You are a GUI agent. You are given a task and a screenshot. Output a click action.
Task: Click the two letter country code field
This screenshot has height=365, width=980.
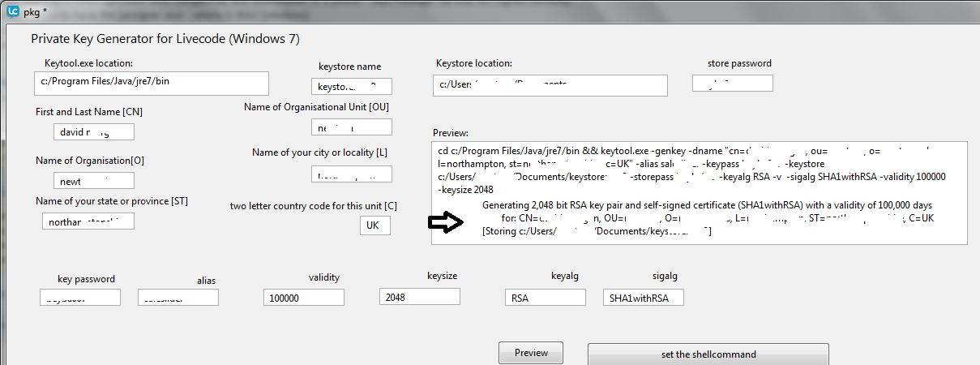pyautogui.click(x=374, y=225)
